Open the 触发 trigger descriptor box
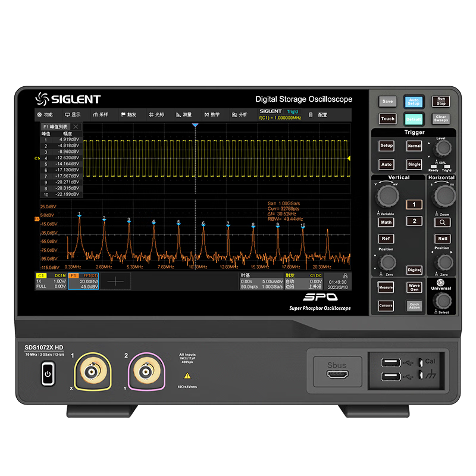This screenshot has width=476, height=476. 303,281
